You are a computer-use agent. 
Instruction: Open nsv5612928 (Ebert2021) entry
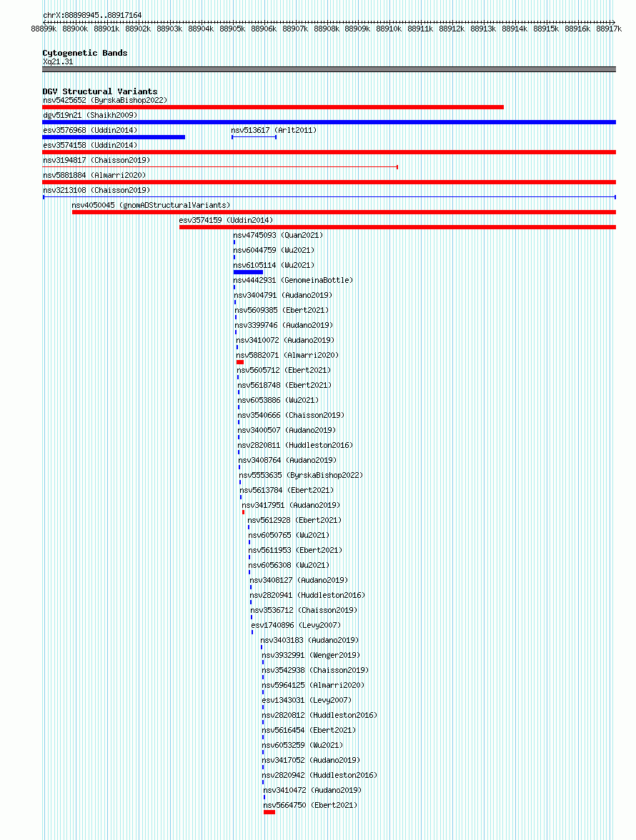coord(294,520)
